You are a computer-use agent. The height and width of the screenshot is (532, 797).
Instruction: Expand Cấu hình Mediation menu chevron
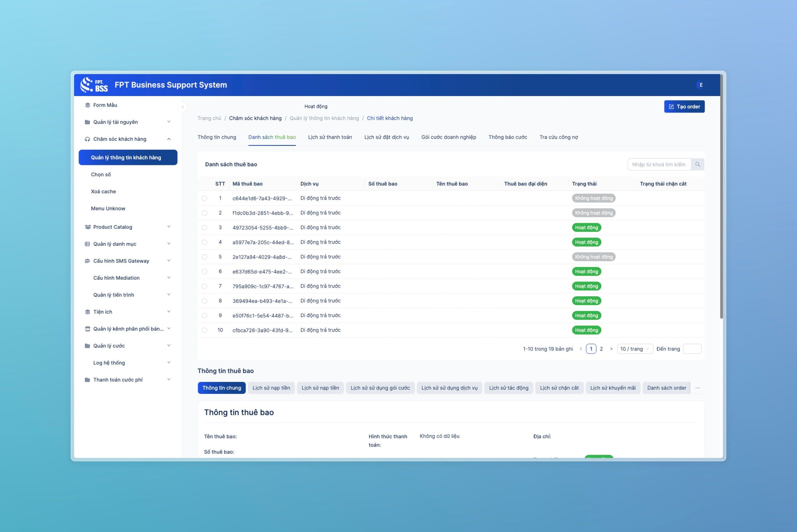169,277
